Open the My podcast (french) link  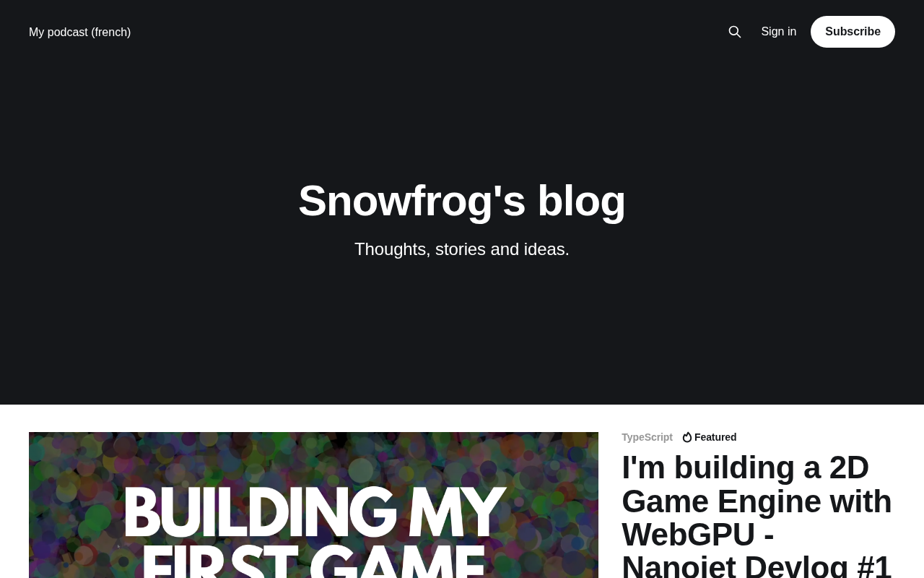[80, 32]
